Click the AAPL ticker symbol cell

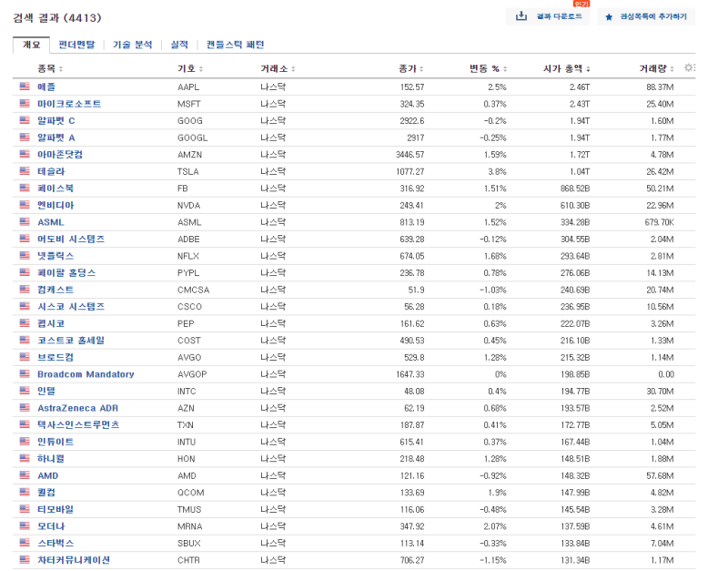[x=188, y=87]
